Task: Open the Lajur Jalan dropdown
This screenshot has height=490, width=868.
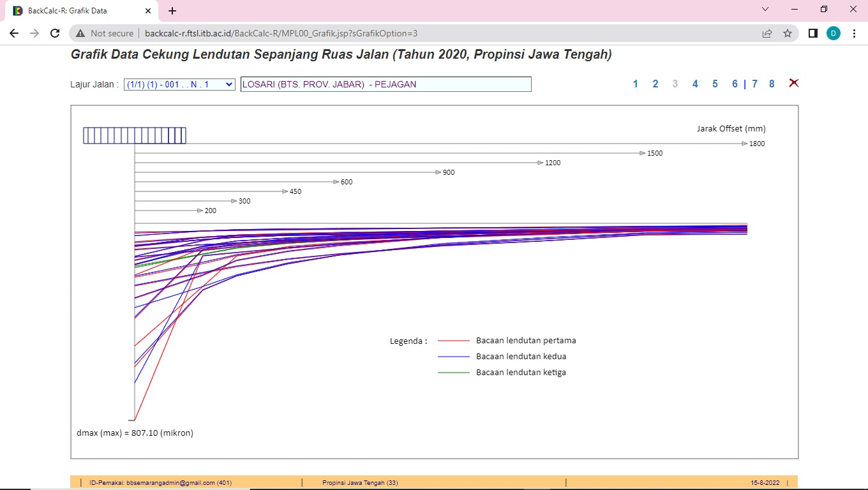Action: [179, 84]
